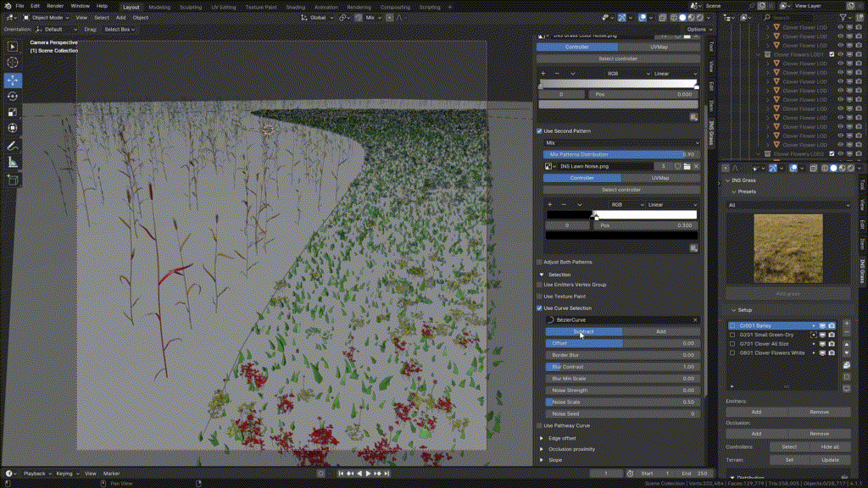Tick the Cr001 Barley checkbox

pyautogui.click(x=732, y=326)
